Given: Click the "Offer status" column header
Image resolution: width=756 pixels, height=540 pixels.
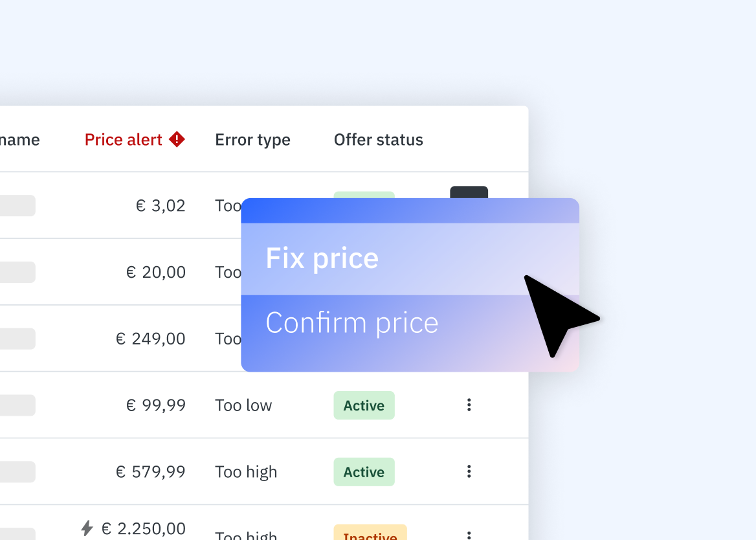Looking at the screenshot, I should 378,139.
